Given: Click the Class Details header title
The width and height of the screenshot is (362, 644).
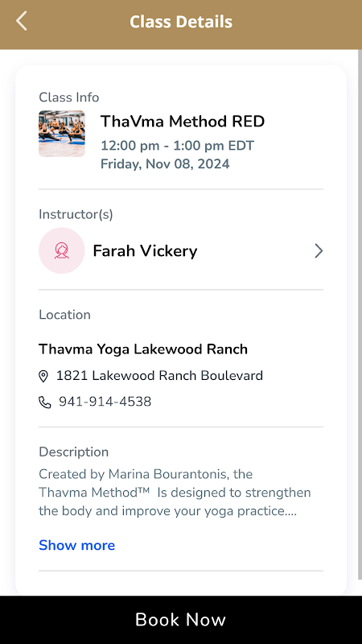Looking at the screenshot, I should click(181, 22).
